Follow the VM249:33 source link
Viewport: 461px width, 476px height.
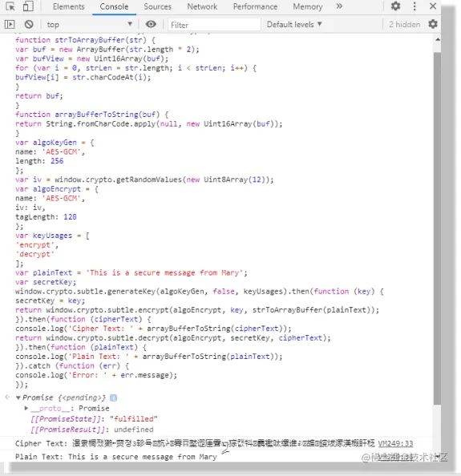(395, 444)
